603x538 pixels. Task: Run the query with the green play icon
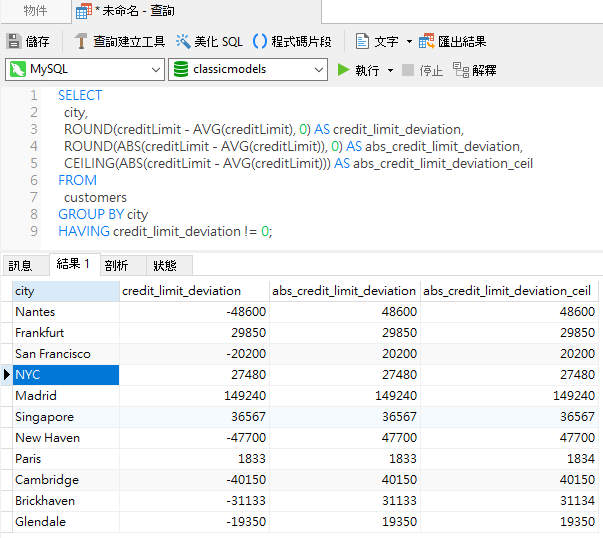tap(344, 70)
